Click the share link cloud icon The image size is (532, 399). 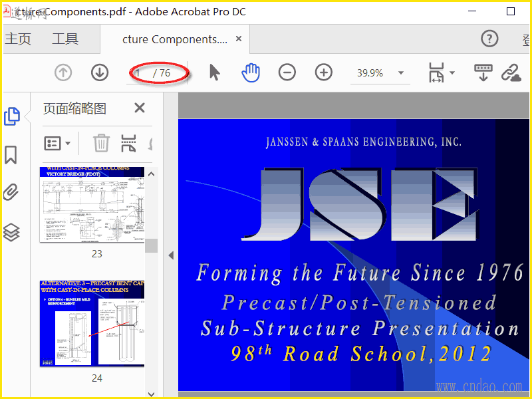point(511,72)
